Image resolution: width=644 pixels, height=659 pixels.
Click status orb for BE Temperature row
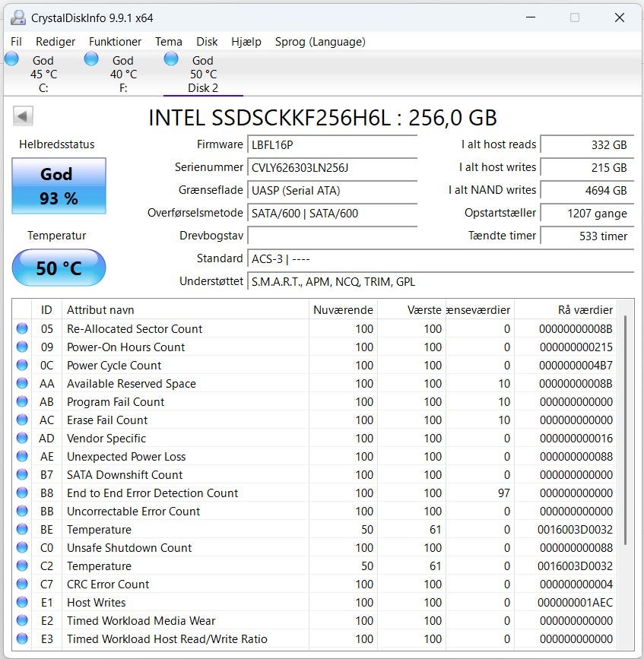22,529
